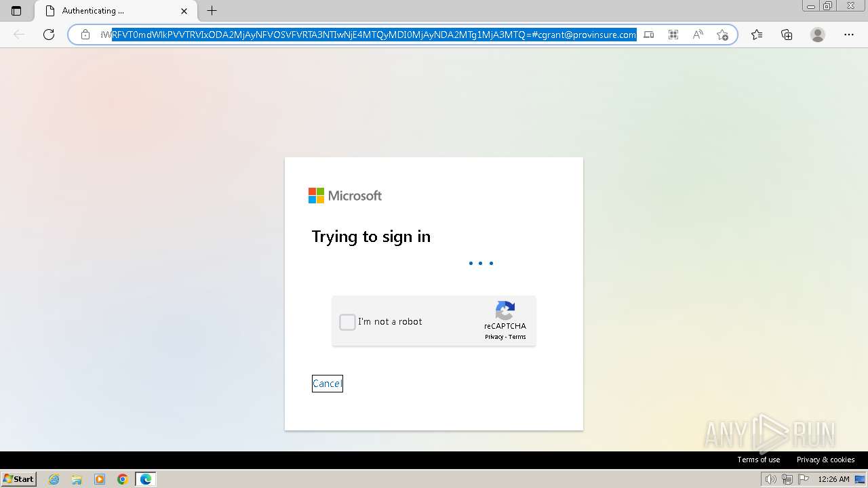Open Terms of use footer link

pos(759,460)
